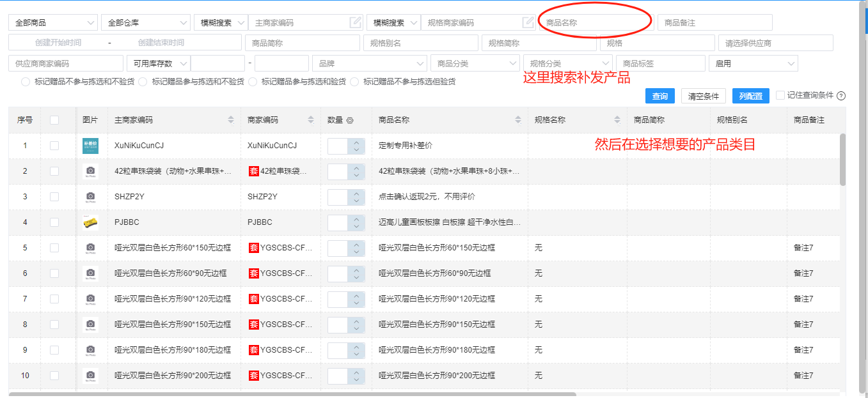This screenshot has width=868, height=398.
Task: Click the sort arrows on 规格名称 column
Action: tap(617, 120)
